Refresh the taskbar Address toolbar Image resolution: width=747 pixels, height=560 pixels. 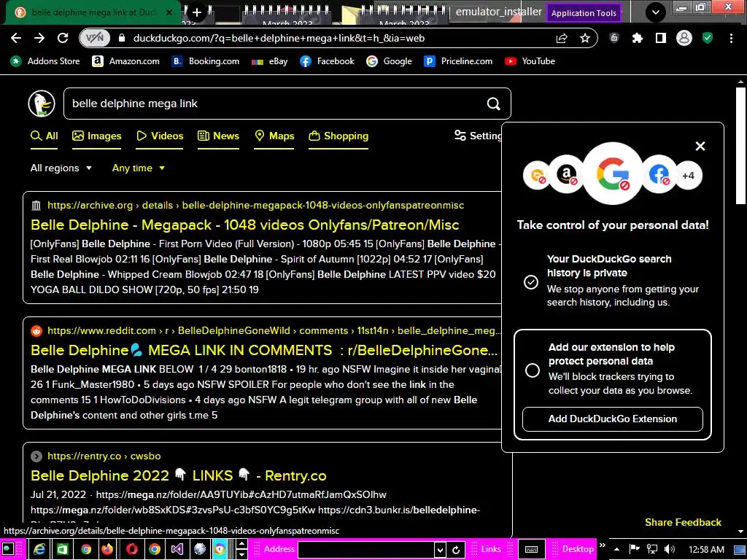point(456,550)
